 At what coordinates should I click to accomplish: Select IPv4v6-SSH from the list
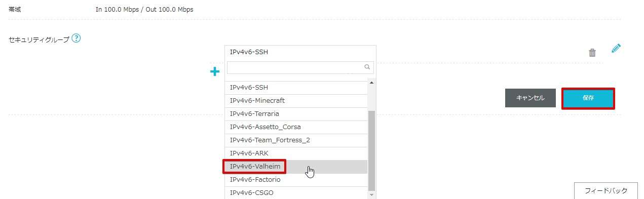(296, 88)
